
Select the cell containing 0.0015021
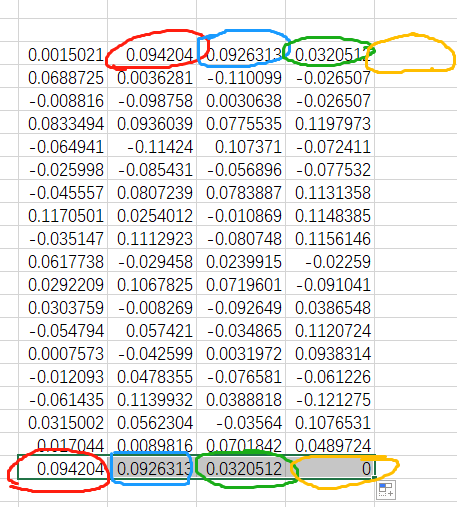pos(63,53)
